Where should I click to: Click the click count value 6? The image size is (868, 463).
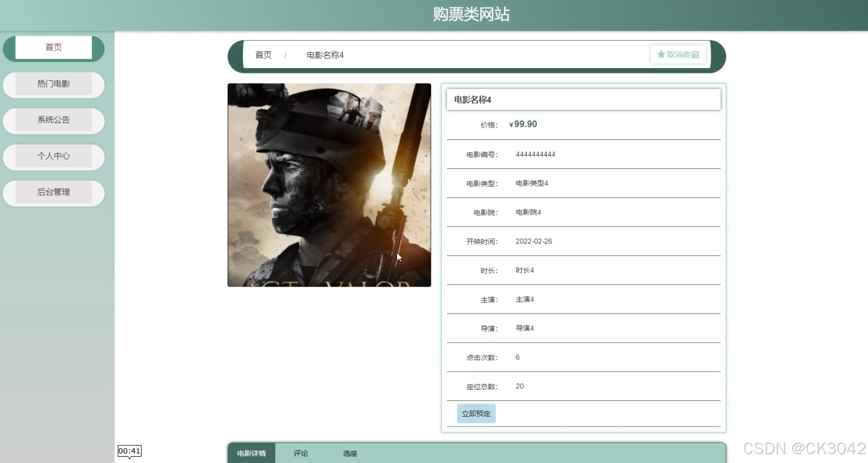click(517, 357)
